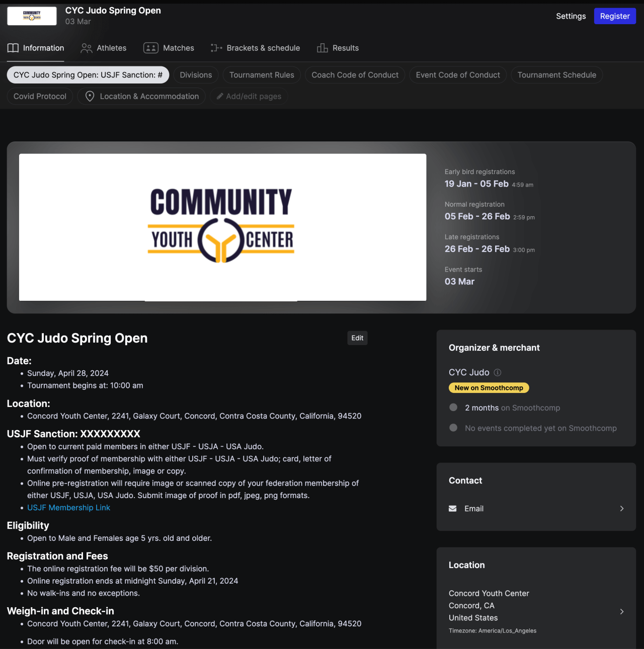Click the bracket icon for Brackets & schedule
This screenshot has width=644, height=649.
[216, 48]
